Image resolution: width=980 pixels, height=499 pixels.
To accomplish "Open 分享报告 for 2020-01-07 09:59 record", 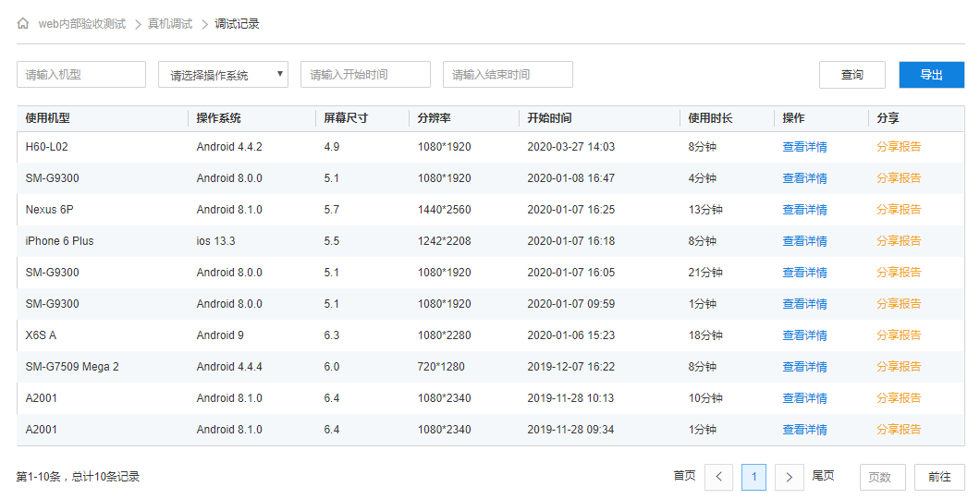I will [x=899, y=303].
